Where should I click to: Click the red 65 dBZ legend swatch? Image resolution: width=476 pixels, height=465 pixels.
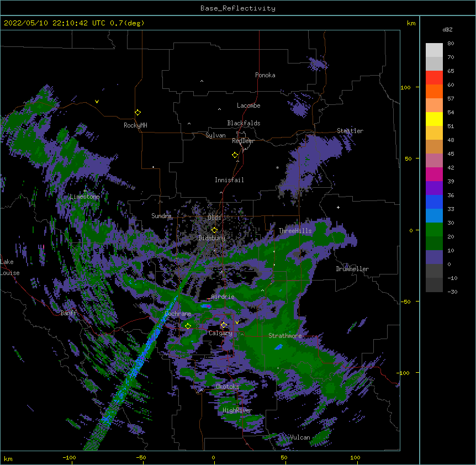(434, 77)
